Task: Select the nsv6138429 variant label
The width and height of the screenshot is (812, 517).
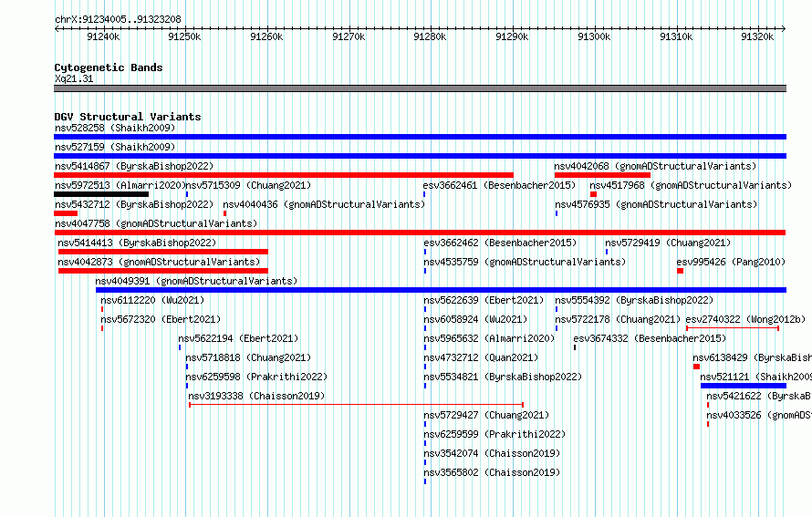Action: (x=752, y=357)
